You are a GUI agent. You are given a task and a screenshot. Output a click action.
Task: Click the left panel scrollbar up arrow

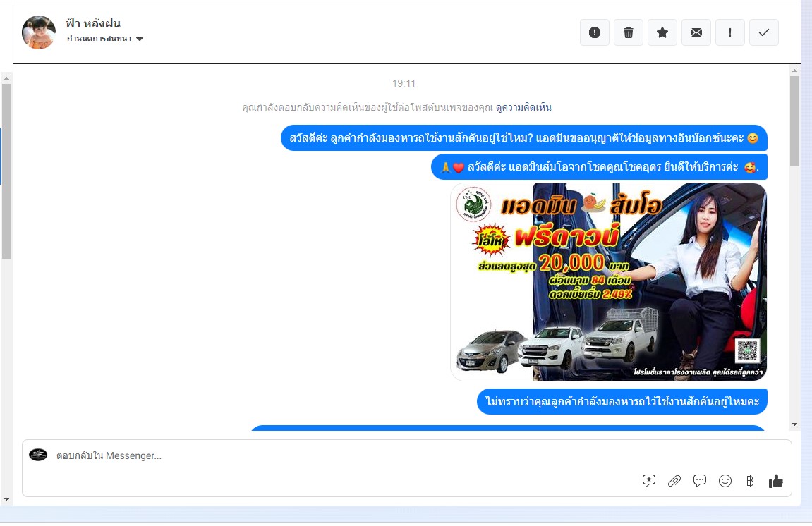[6, 78]
